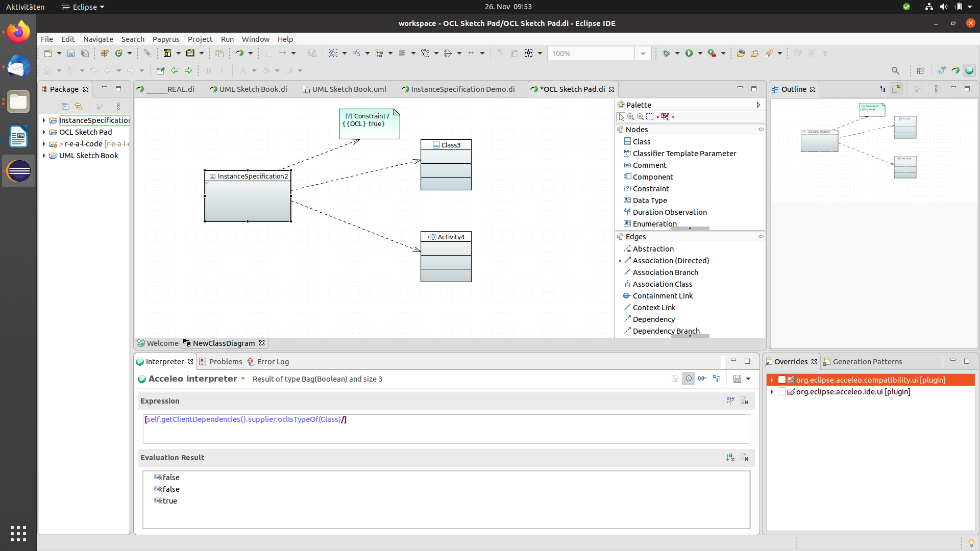
Task: Toggle real-time evaluation clock button
Action: (x=689, y=379)
